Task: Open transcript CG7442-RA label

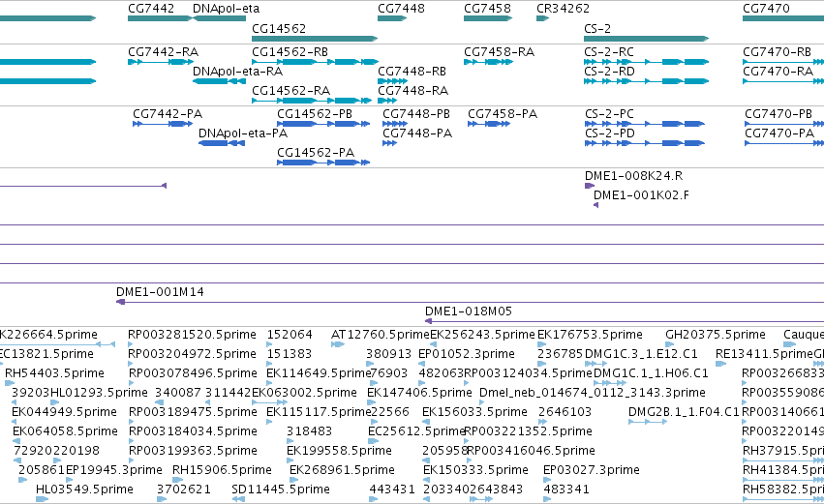Action: click(163, 52)
